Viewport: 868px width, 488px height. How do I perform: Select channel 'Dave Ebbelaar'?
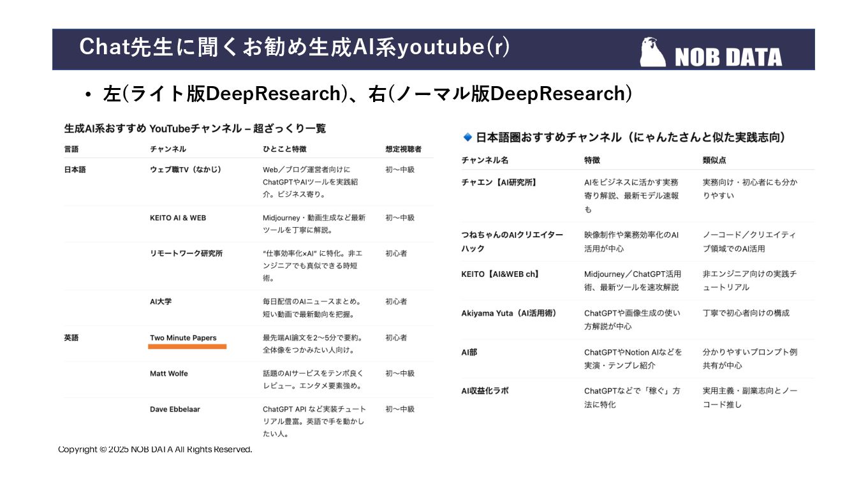click(x=175, y=409)
